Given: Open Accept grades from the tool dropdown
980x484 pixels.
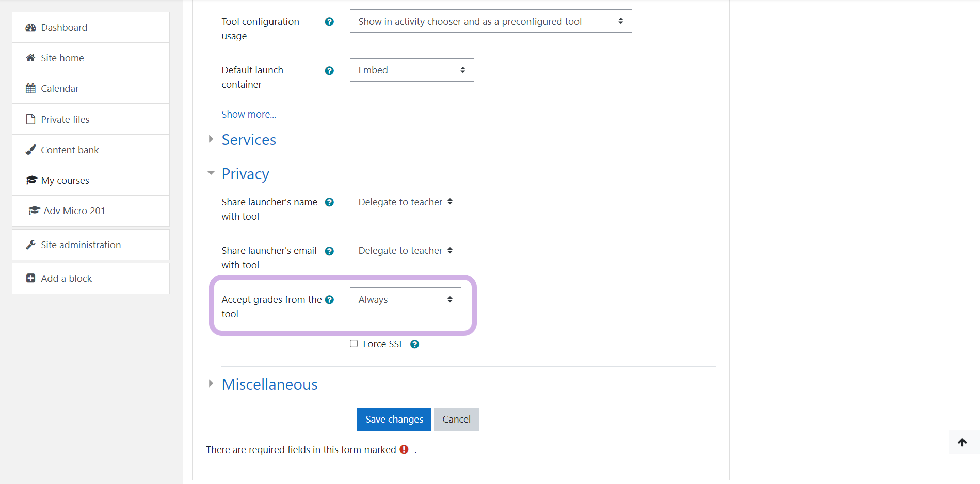Looking at the screenshot, I should click(x=405, y=300).
